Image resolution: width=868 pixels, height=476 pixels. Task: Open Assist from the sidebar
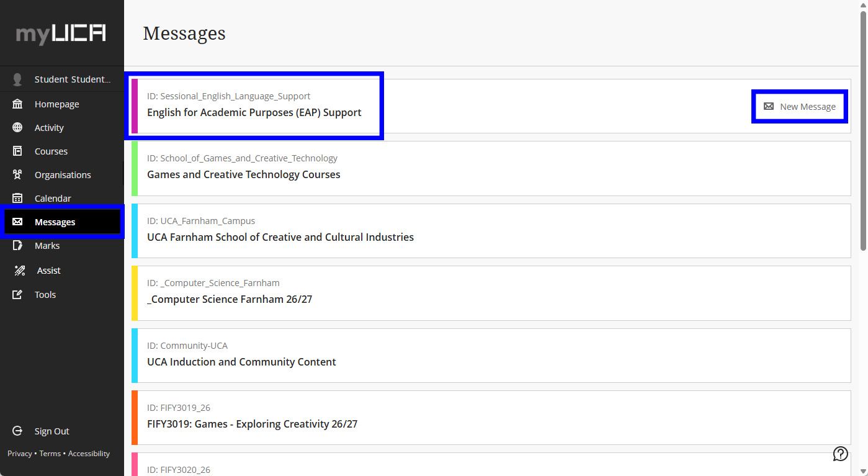pyautogui.click(x=62, y=270)
